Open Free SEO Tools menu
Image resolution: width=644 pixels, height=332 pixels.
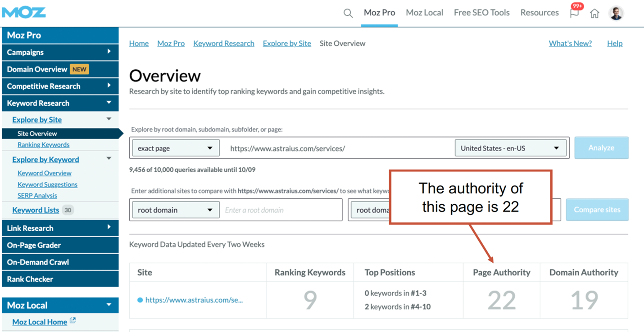(481, 13)
